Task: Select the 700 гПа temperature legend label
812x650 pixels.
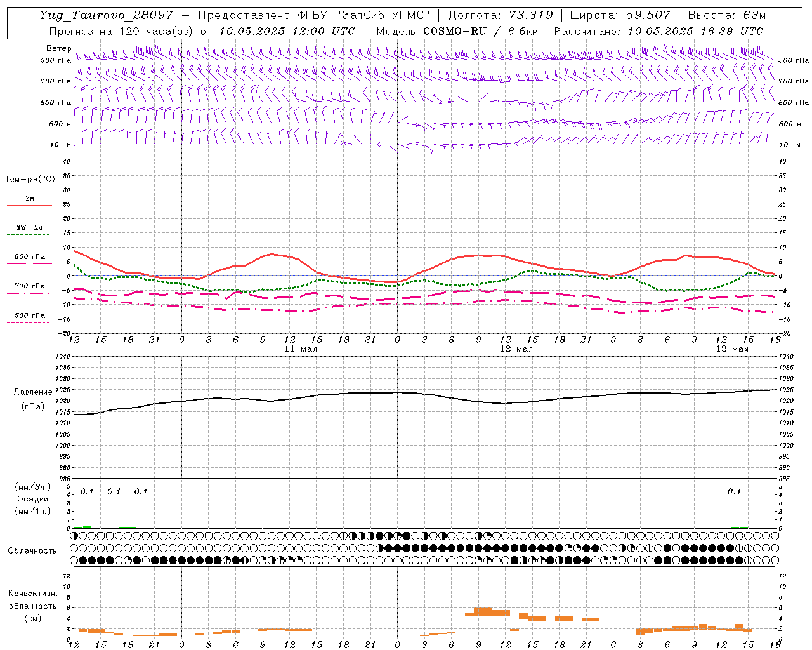Action: [x=30, y=286]
